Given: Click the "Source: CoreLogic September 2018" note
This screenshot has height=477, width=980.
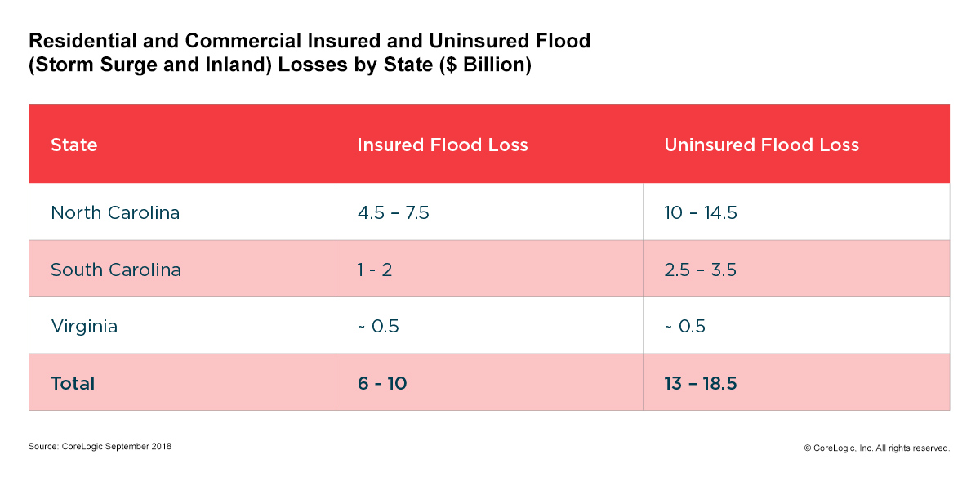Looking at the screenshot, I should pyautogui.click(x=100, y=447).
